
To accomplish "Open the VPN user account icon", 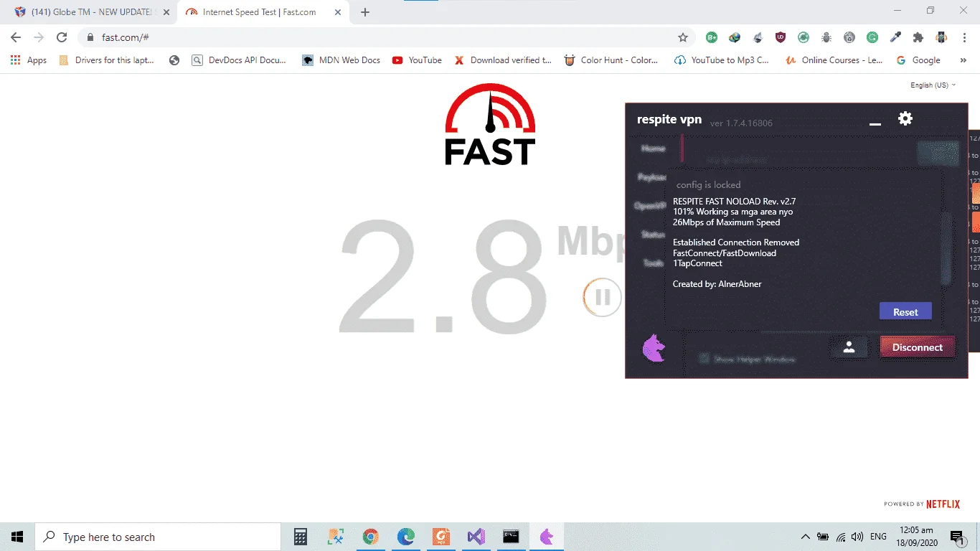I will click(849, 347).
